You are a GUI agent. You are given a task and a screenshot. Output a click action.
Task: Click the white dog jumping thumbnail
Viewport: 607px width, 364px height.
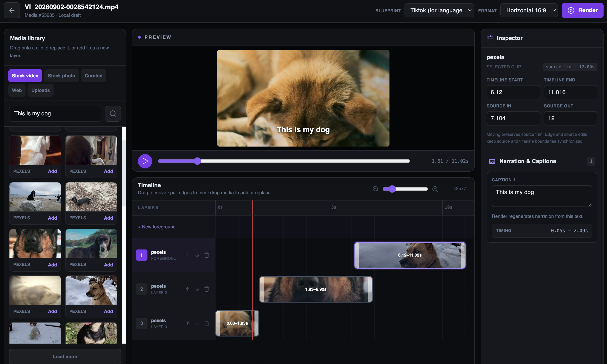pos(35,150)
